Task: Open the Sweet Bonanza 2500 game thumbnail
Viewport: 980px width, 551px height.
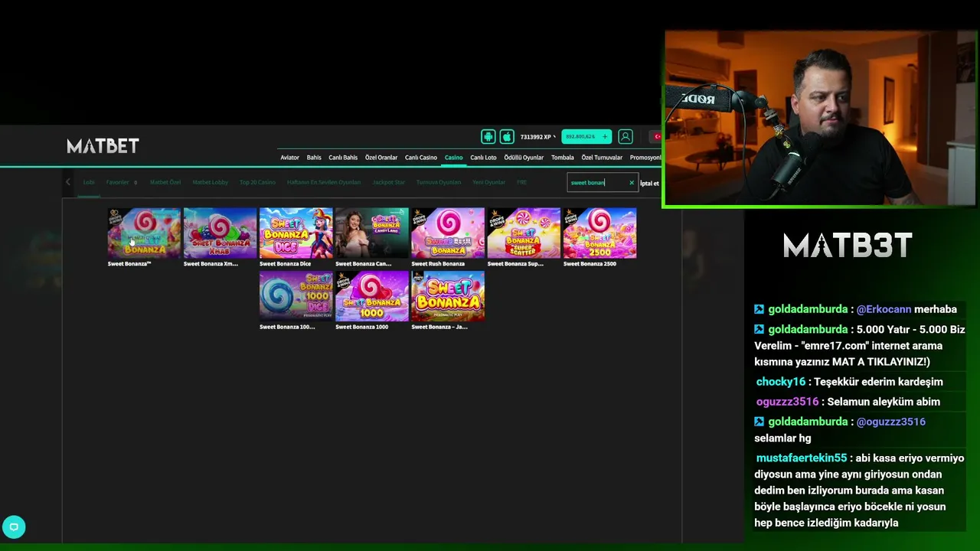Action: click(x=599, y=233)
